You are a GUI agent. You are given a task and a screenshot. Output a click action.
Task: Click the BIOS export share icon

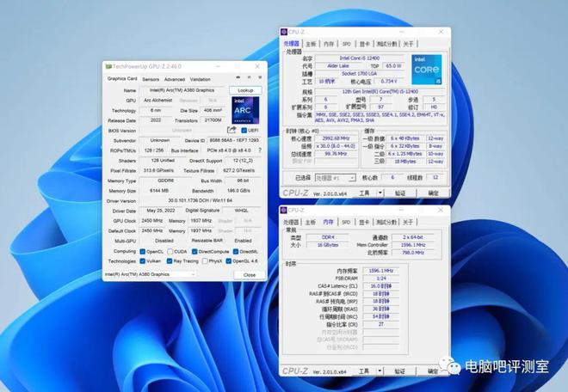232,131
